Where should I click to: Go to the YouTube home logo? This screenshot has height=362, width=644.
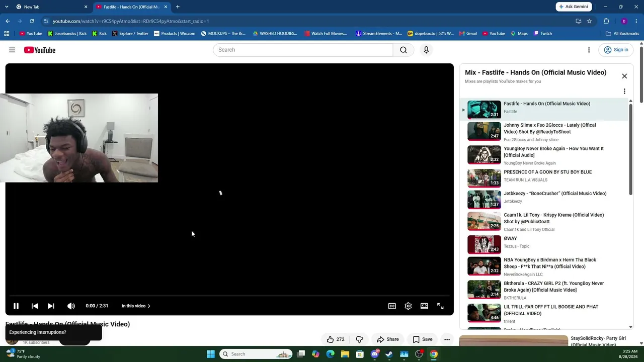(39, 50)
